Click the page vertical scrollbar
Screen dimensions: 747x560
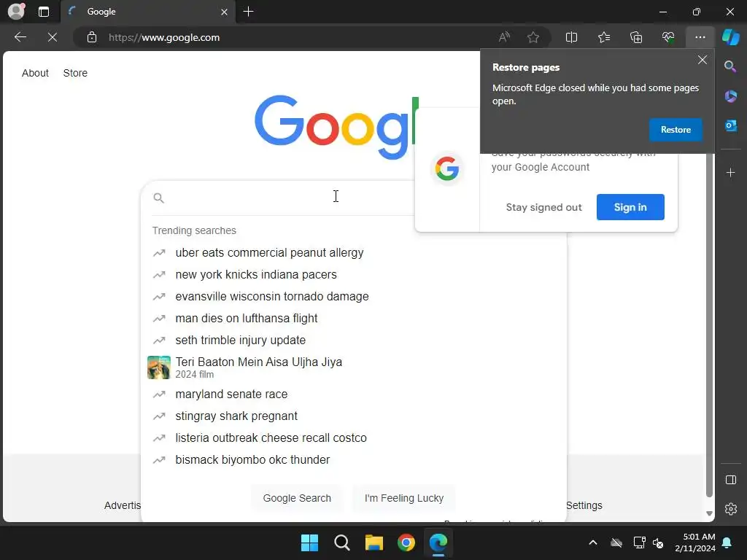[709, 324]
